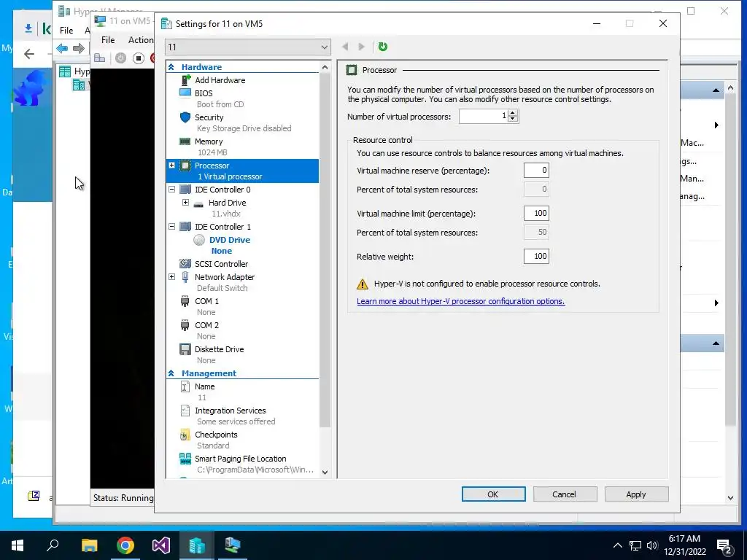Click the IDE Controller 1 icon
747x560 pixels.
point(185,227)
